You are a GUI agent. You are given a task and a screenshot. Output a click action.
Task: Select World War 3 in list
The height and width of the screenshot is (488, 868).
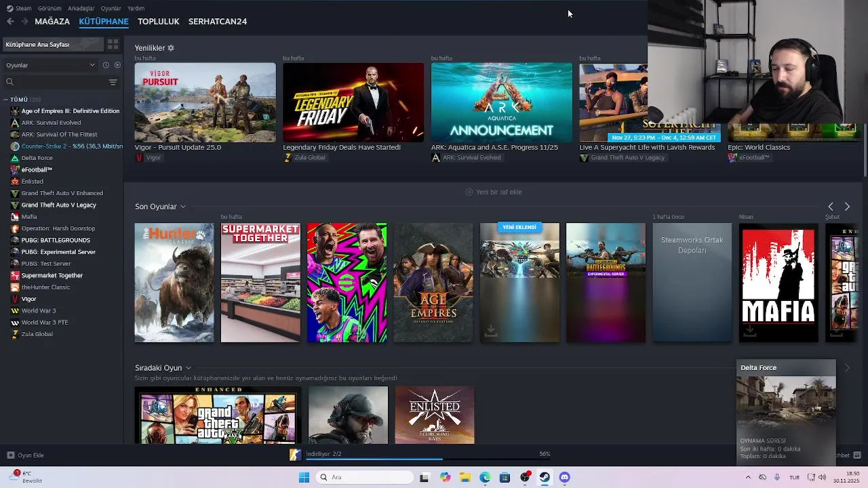coord(39,310)
